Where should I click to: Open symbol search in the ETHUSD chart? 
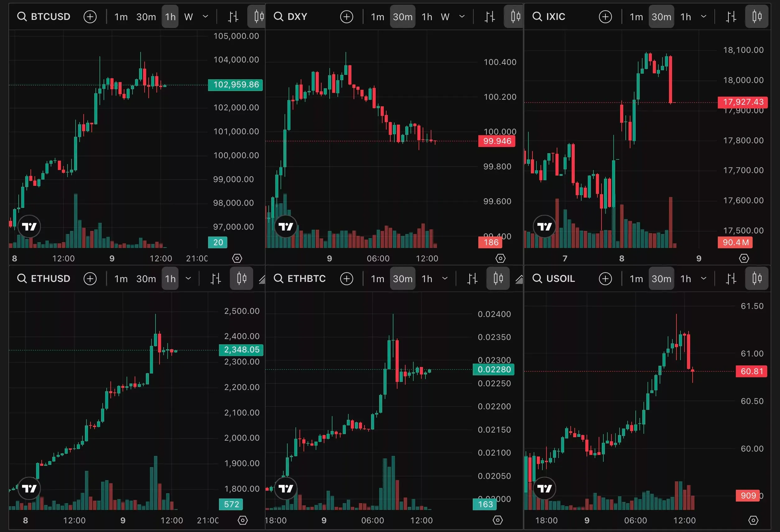(x=44, y=278)
